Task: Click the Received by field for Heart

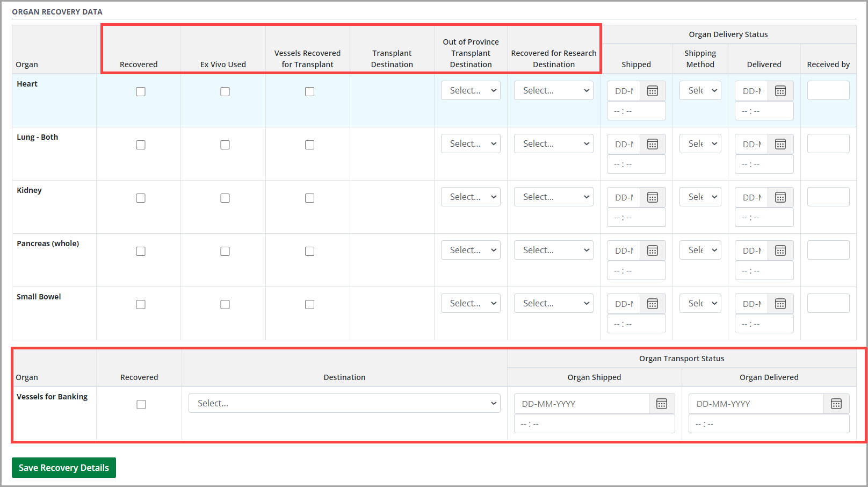Action: 828,90
